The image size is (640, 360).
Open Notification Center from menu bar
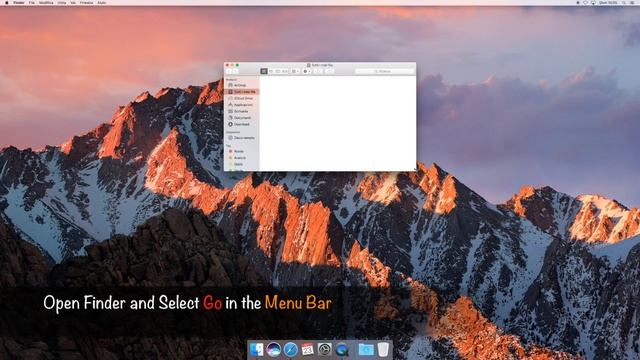click(x=632, y=2)
